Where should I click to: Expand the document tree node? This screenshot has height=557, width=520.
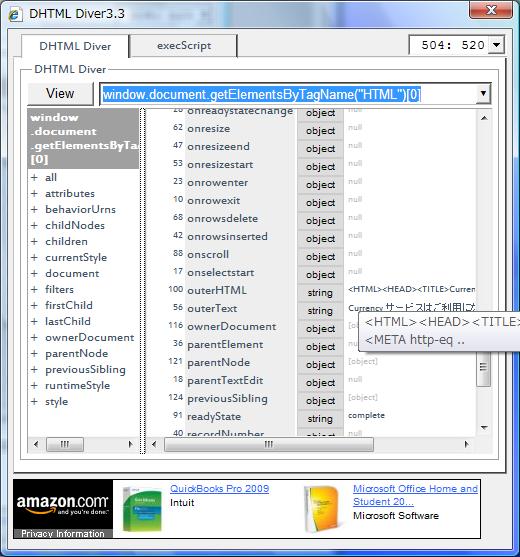[x=34, y=273]
